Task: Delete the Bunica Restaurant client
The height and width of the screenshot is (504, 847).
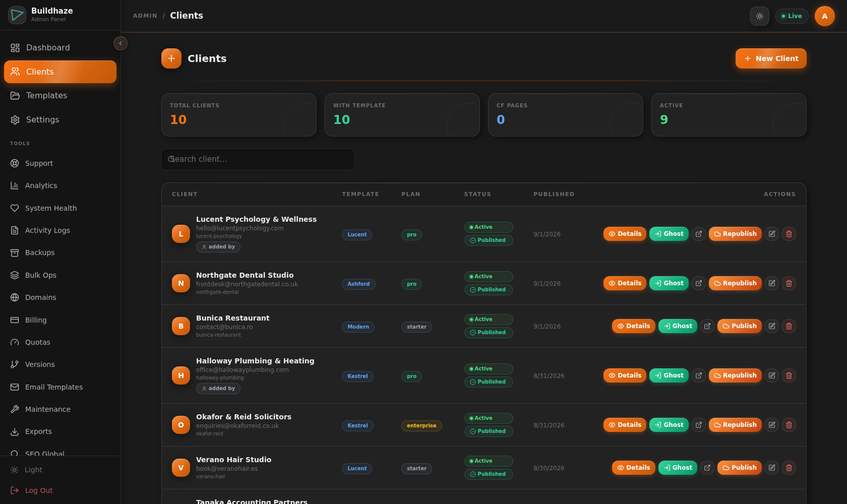Action: pos(789,326)
